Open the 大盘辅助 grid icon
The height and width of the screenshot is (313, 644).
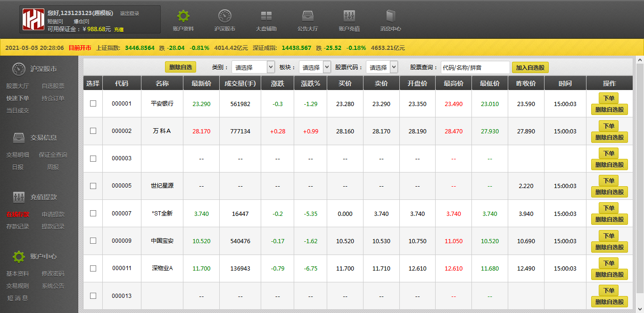coord(266,16)
